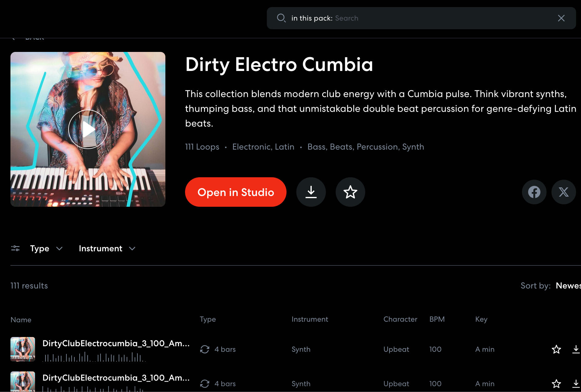Image resolution: width=581 pixels, height=392 pixels.
Task: Expand the Instrument filter dropdown
Action: (x=107, y=248)
